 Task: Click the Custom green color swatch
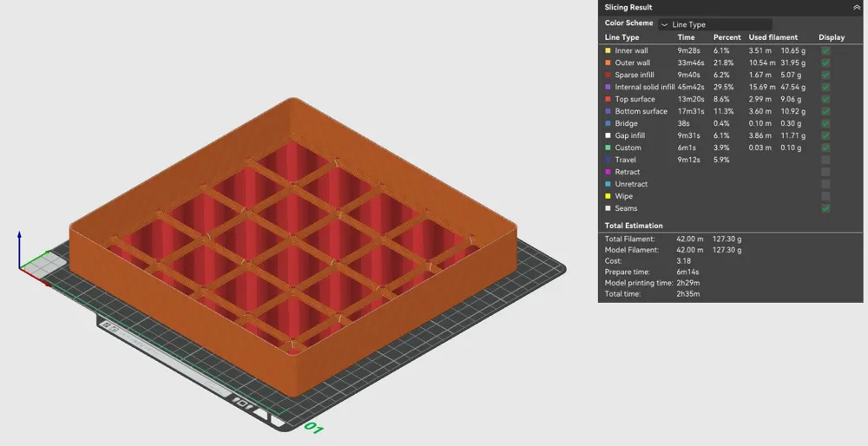[608, 148]
